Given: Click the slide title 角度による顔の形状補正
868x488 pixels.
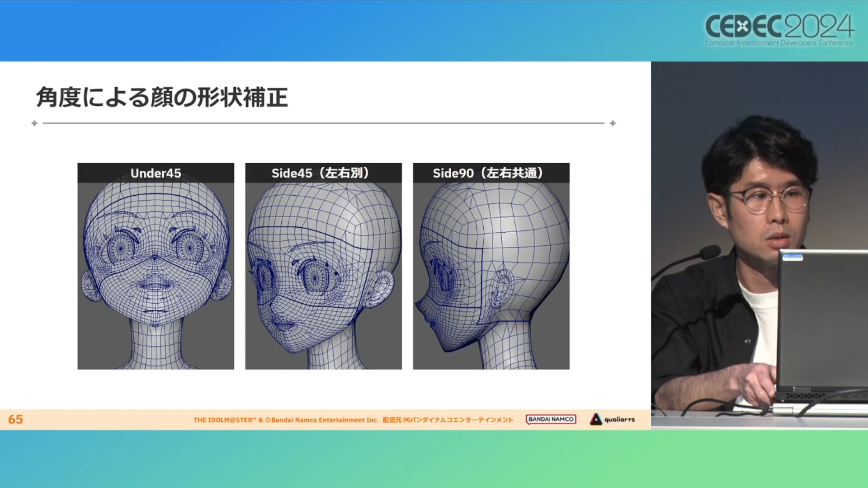Looking at the screenshot, I should pos(162,97).
